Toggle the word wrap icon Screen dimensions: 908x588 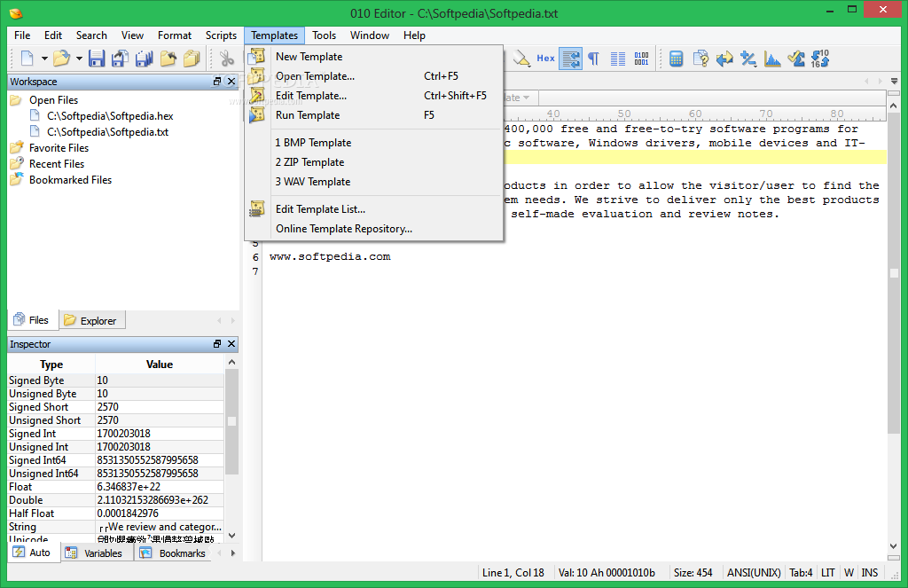point(570,58)
